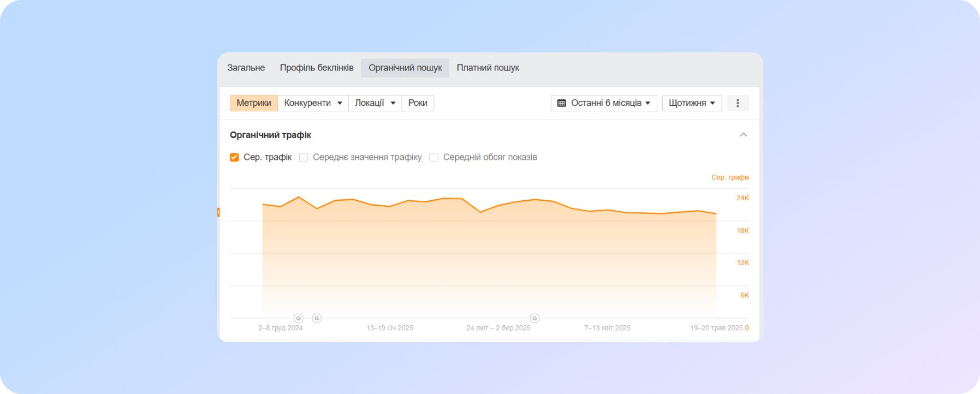Image resolution: width=980 pixels, height=394 pixels.
Task: Click the first Google update marker
Action: [299, 318]
